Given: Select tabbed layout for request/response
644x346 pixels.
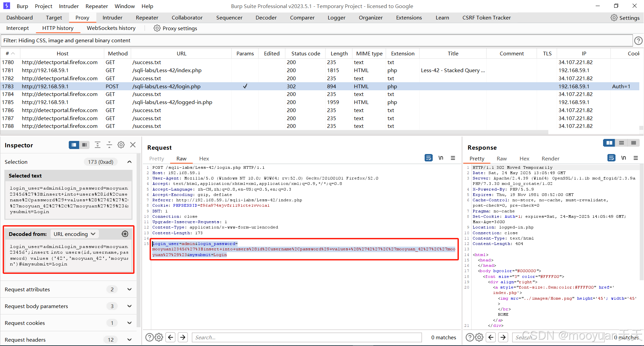Looking at the screenshot, I should click(633, 143).
